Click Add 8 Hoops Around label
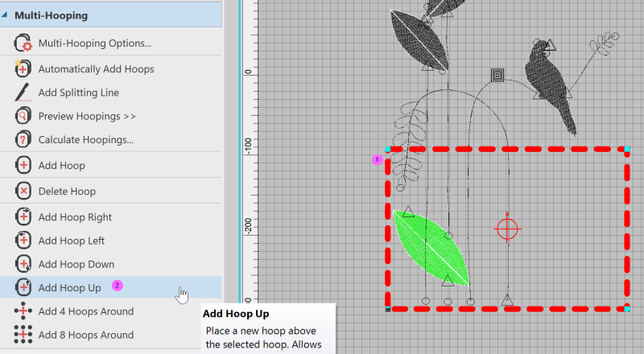644x354 pixels. (x=86, y=335)
